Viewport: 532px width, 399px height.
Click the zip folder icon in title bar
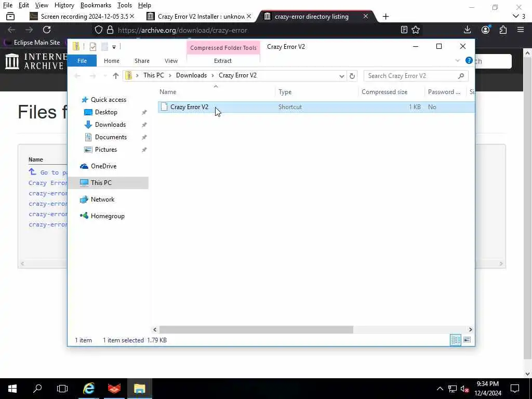[x=76, y=46]
